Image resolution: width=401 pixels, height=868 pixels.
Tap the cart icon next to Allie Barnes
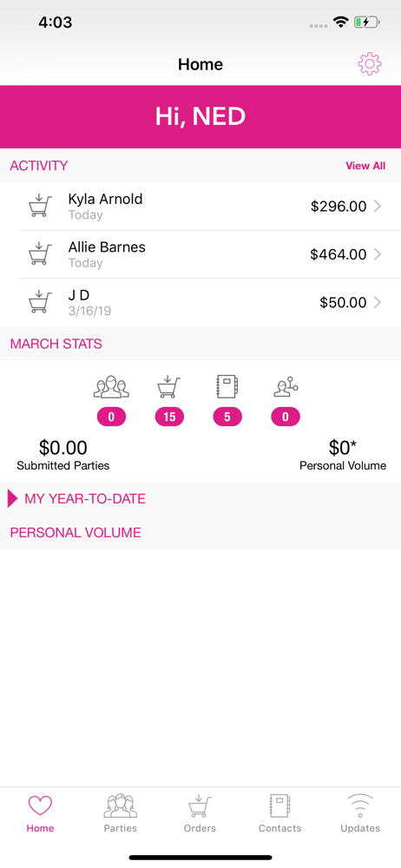coord(40,254)
